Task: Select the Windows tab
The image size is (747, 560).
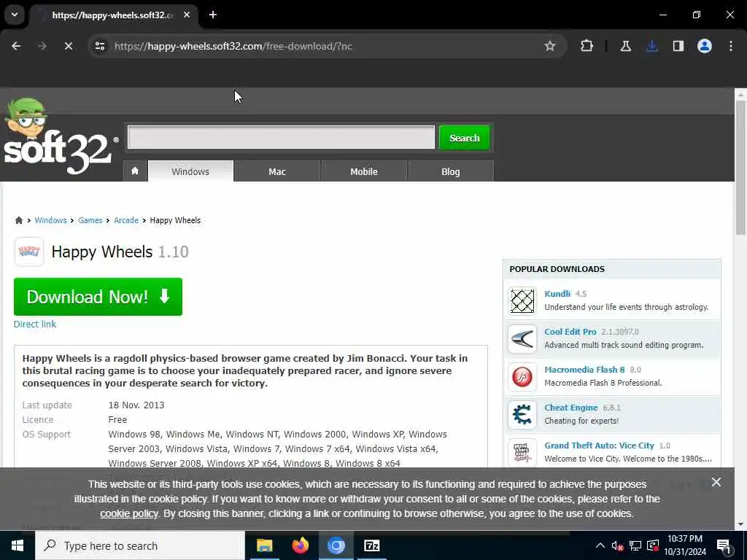Action: click(x=190, y=171)
